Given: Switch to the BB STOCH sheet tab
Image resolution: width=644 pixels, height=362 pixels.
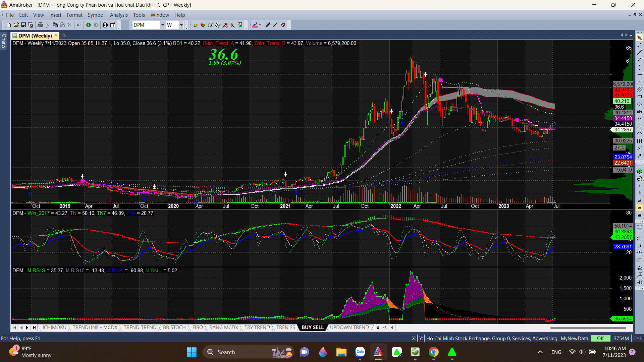Looking at the screenshot, I should 174,327.
